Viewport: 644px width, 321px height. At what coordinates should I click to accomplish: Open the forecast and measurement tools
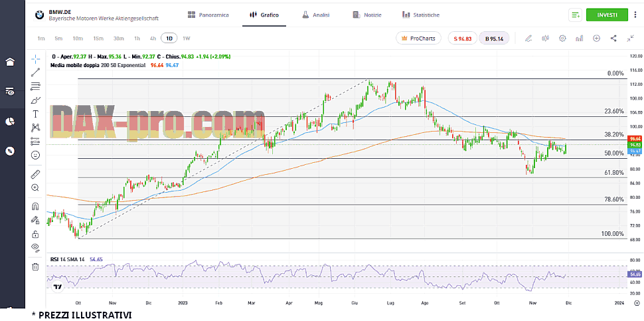pos(36,142)
